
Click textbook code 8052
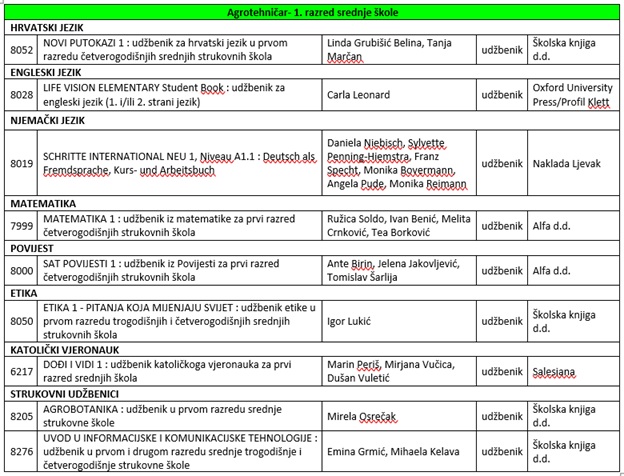(x=21, y=50)
